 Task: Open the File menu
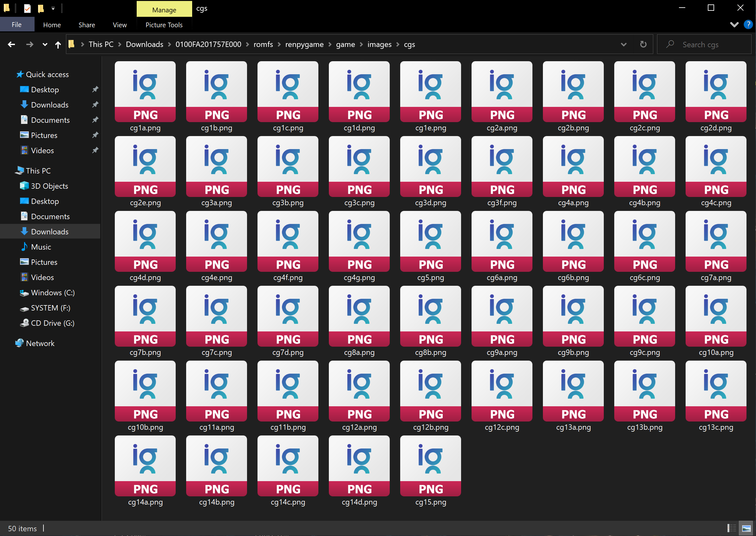point(17,24)
